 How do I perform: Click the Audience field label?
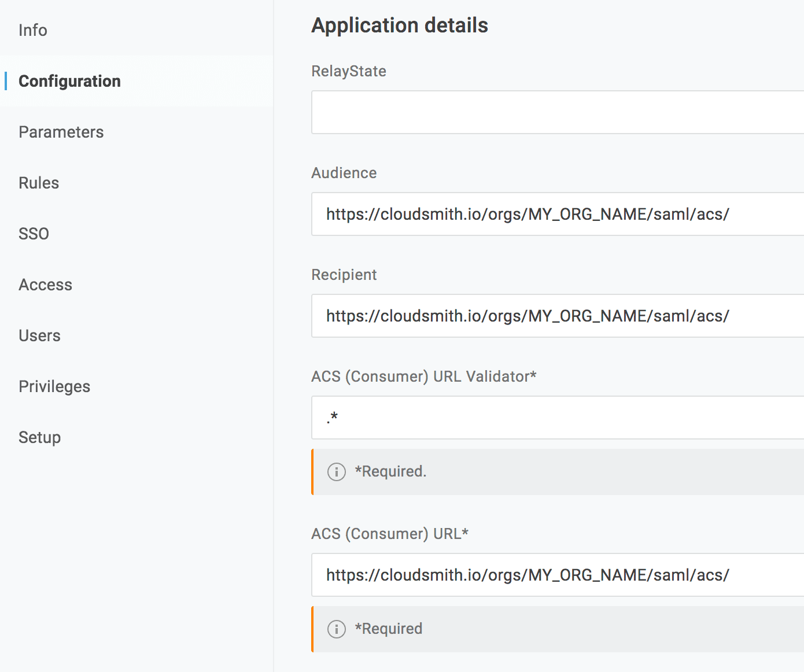[344, 173]
